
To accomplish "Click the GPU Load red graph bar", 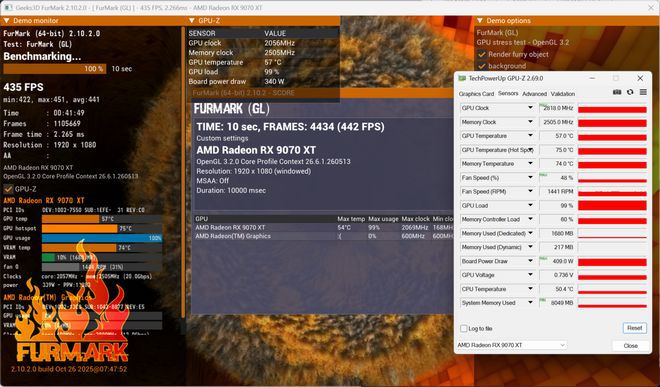I will point(612,206).
